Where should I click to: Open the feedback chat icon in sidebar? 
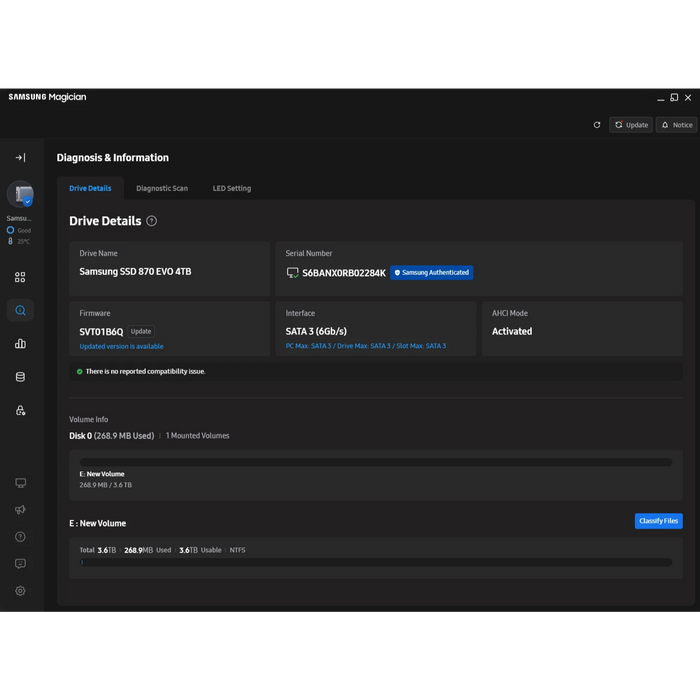[x=21, y=564]
